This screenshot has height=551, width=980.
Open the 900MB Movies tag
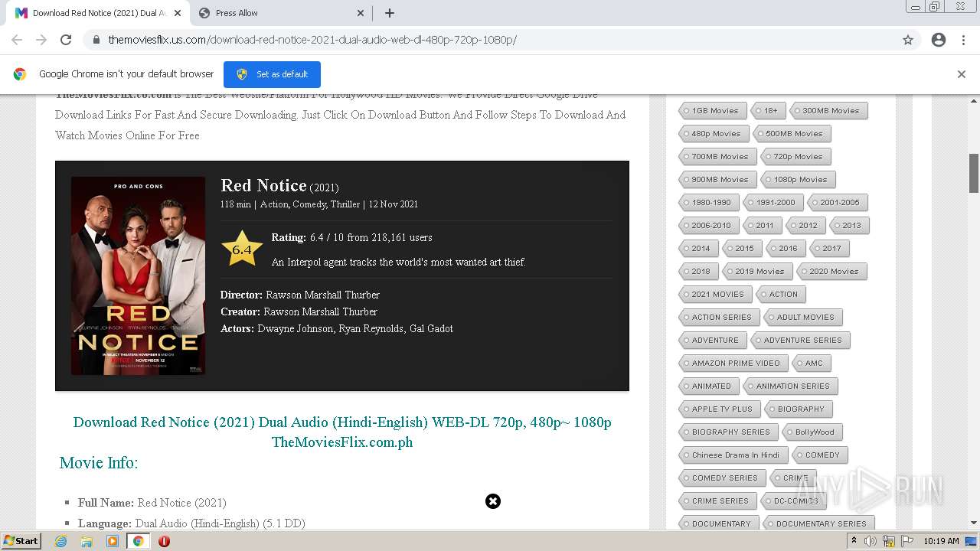pos(717,180)
